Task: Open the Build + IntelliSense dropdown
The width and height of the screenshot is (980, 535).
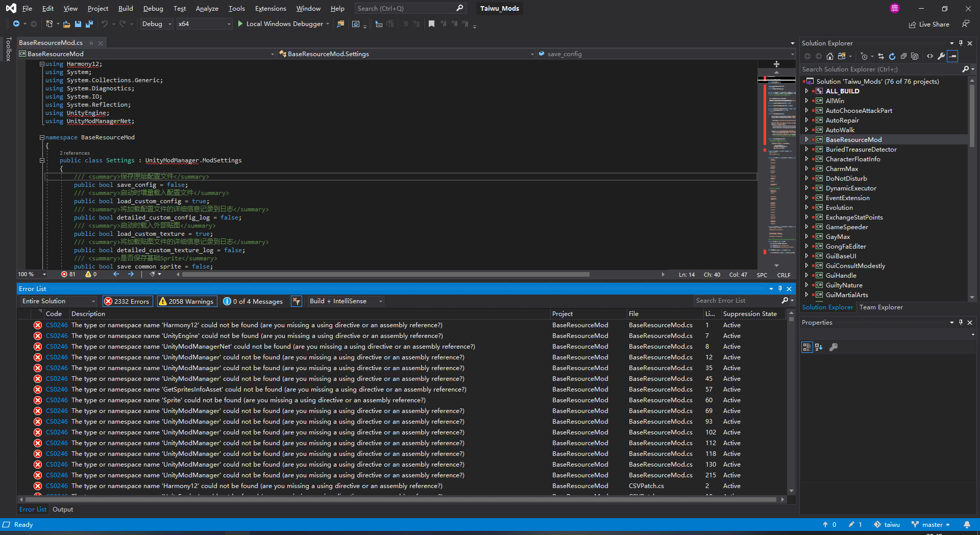Action: click(x=345, y=301)
